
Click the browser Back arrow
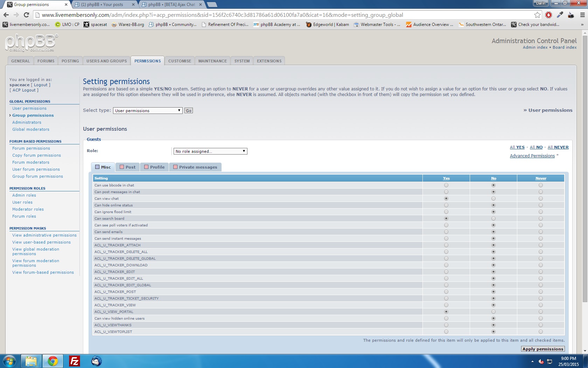pos(6,15)
